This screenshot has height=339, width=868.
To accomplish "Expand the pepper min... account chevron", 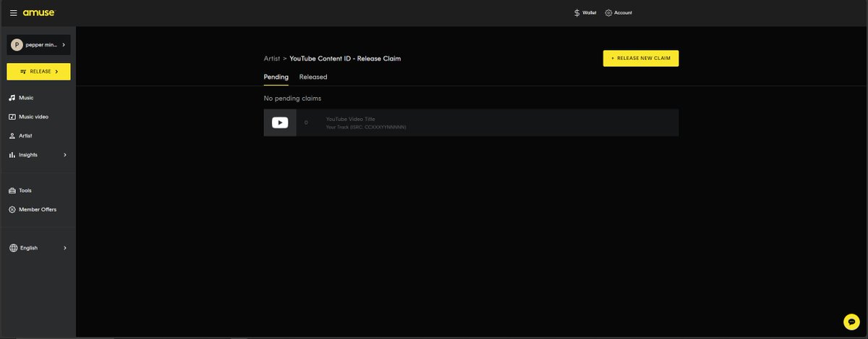I will coord(64,45).
